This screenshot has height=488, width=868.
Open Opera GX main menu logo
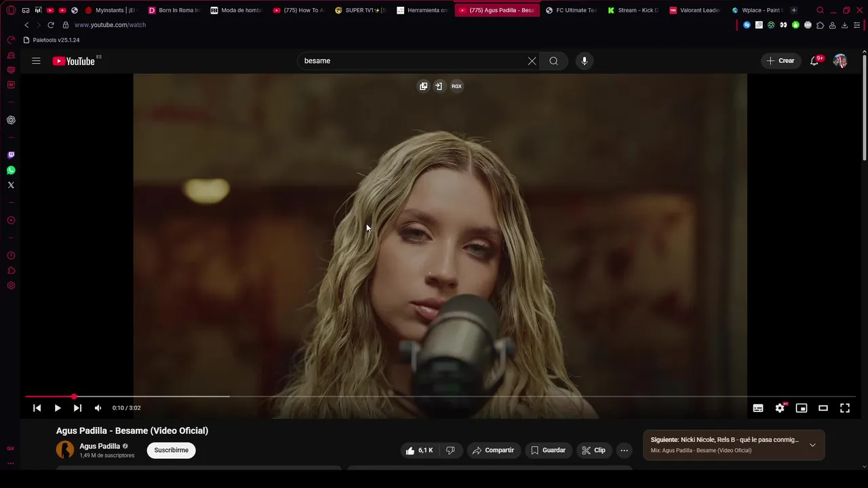[x=11, y=10]
